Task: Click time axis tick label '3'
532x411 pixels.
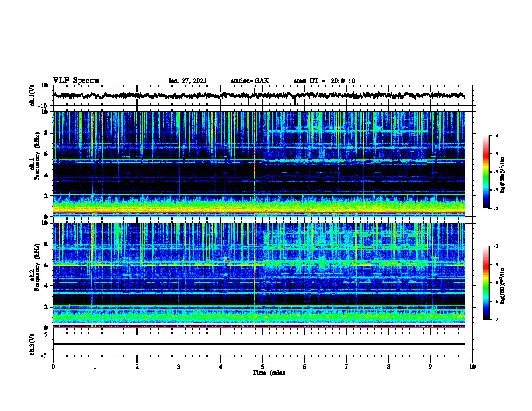Action: click(179, 367)
